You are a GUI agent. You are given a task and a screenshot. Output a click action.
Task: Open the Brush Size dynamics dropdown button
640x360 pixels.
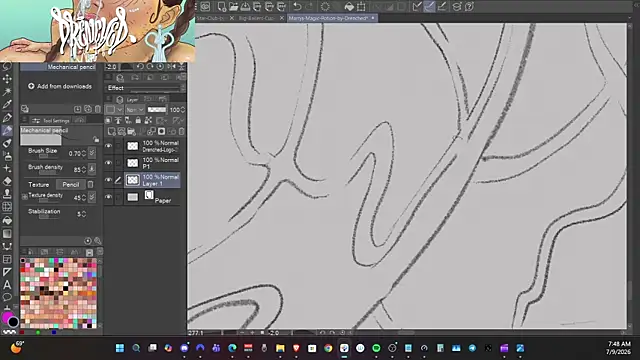(x=92, y=153)
